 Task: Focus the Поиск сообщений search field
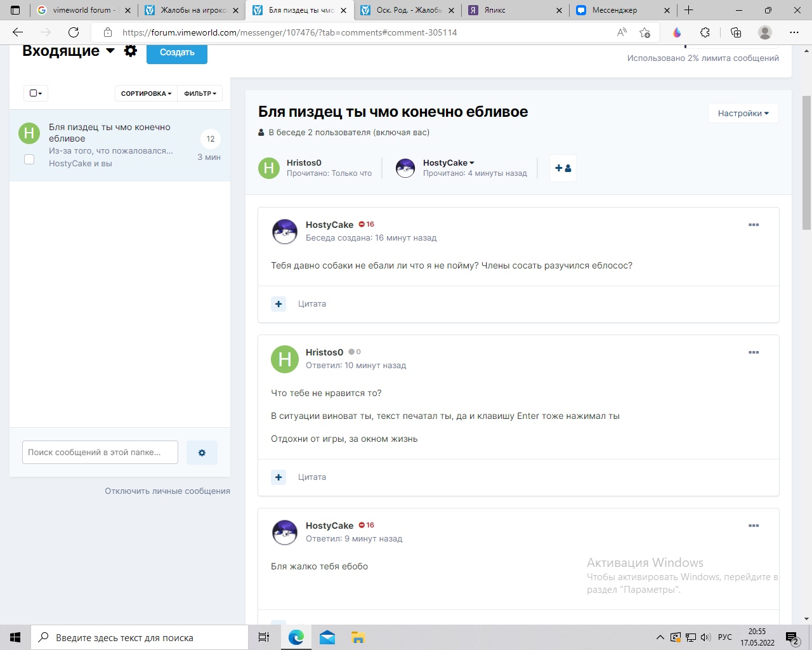pos(100,453)
